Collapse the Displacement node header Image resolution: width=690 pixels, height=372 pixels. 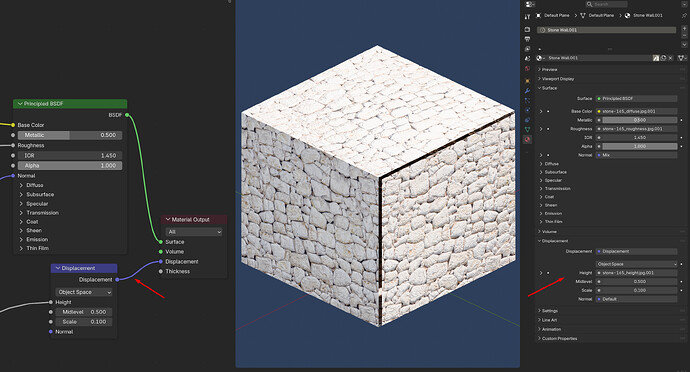tap(58, 268)
